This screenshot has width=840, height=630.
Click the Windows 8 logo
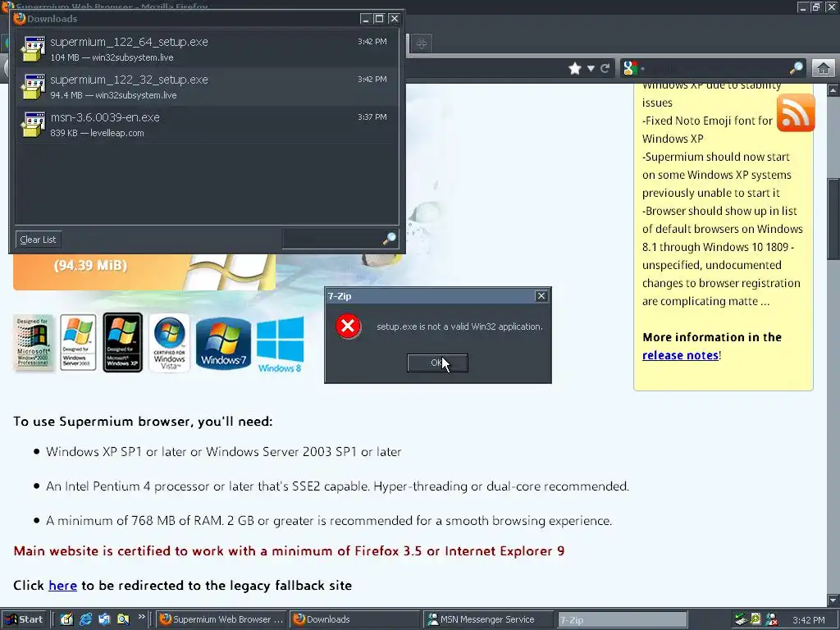click(x=281, y=345)
